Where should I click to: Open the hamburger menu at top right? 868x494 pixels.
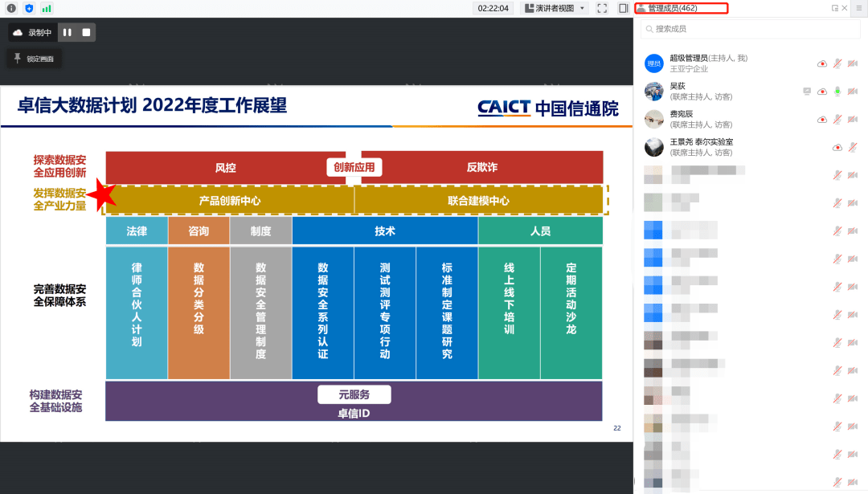(x=859, y=8)
